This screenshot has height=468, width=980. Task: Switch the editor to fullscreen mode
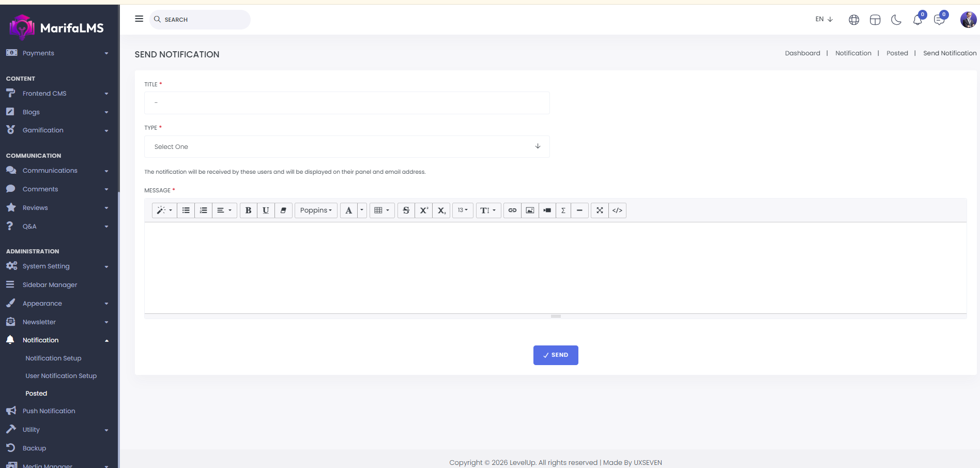click(600, 210)
